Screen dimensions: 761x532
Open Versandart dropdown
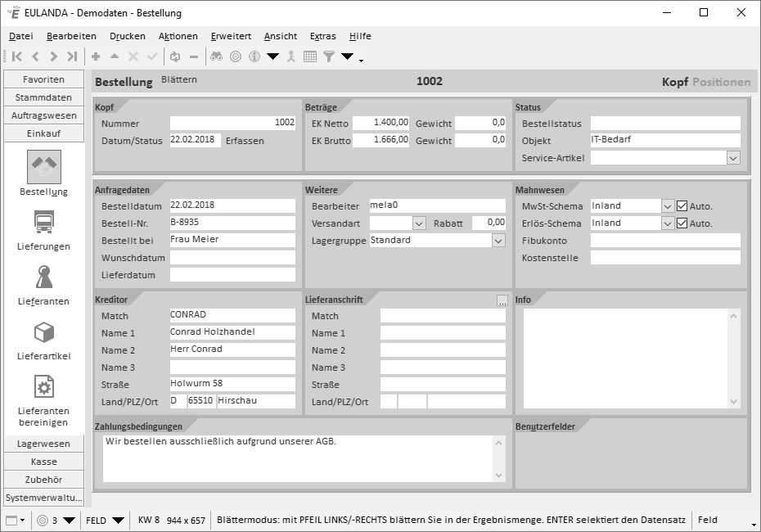(419, 223)
